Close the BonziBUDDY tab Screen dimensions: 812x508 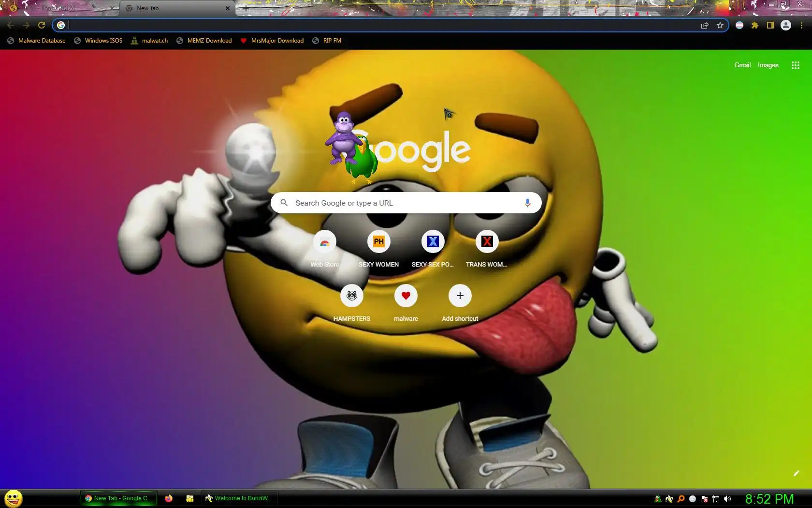click(111, 8)
